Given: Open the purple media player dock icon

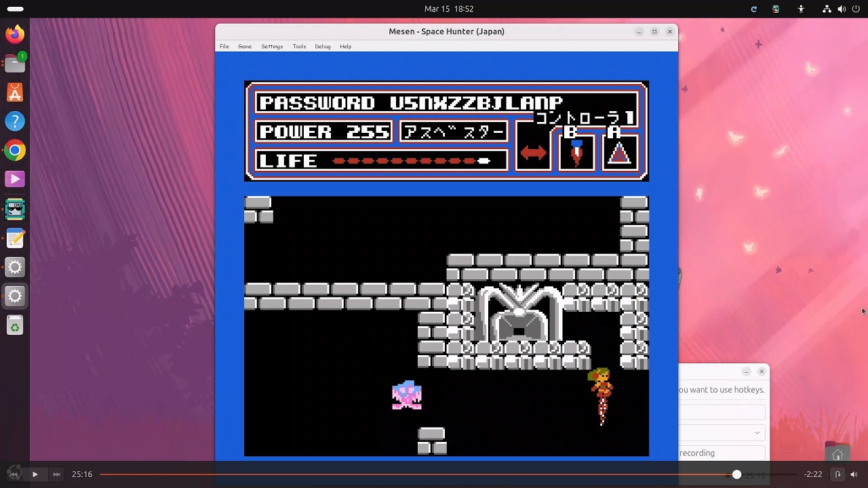Looking at the screenshot, I should pyautogui.click(x=15, y=180).
